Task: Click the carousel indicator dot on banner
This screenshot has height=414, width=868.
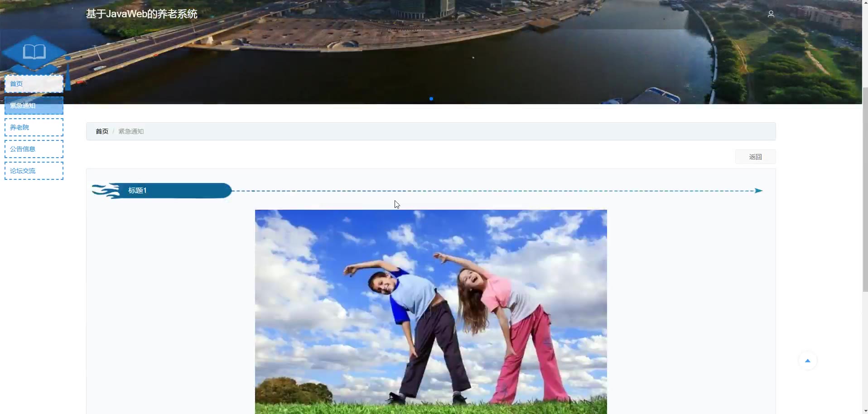Action: click(431, 98)
